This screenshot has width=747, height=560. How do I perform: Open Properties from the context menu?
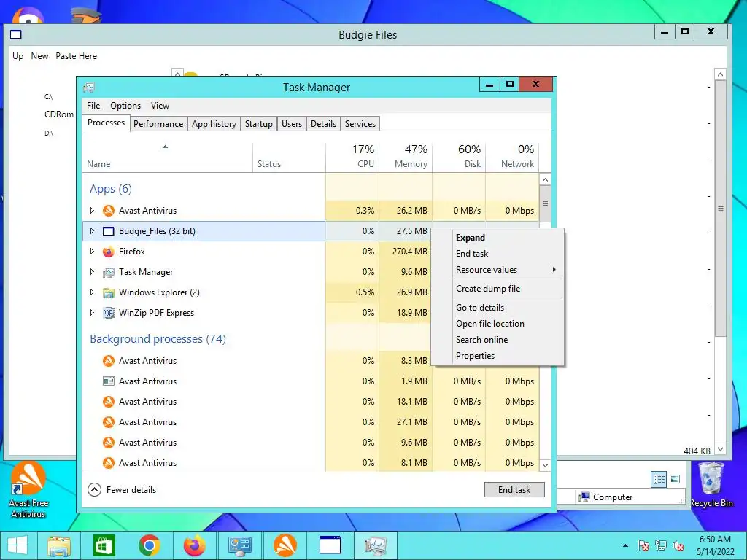tap(498, 356)
